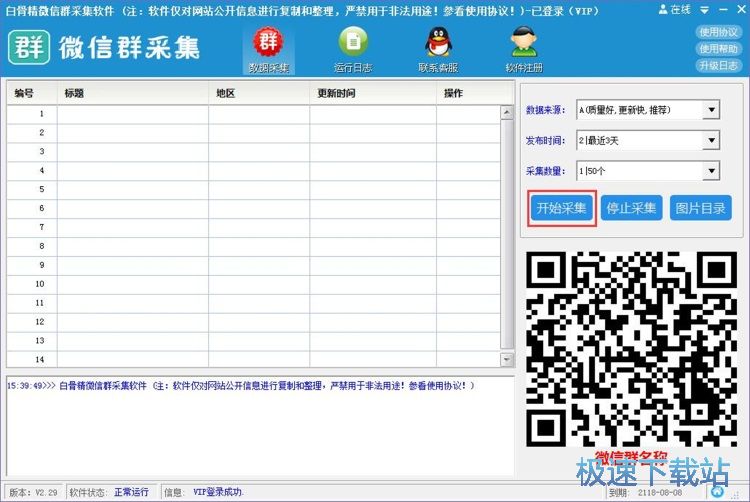Click the 更新时间 column header

[x=373, y=93]
